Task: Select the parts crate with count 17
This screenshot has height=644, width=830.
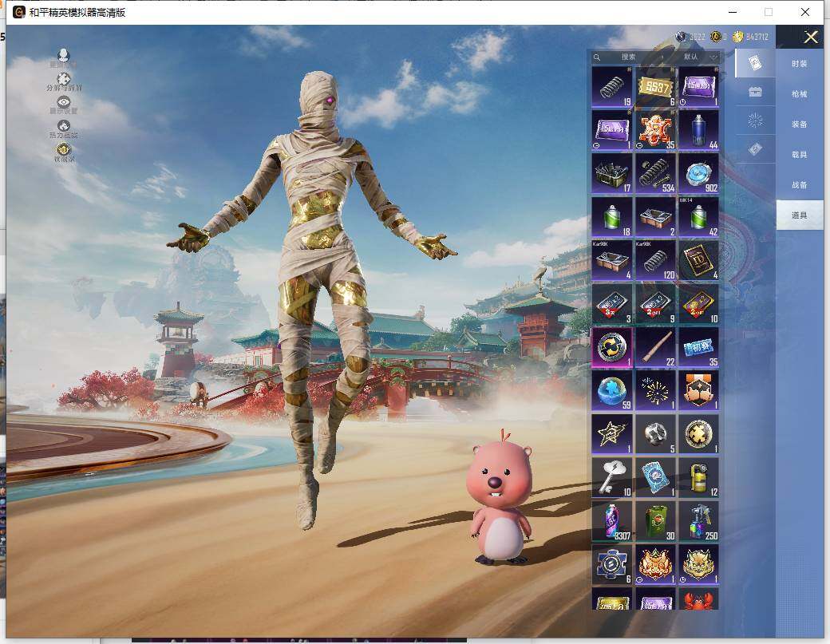Action: click(612, 173)
